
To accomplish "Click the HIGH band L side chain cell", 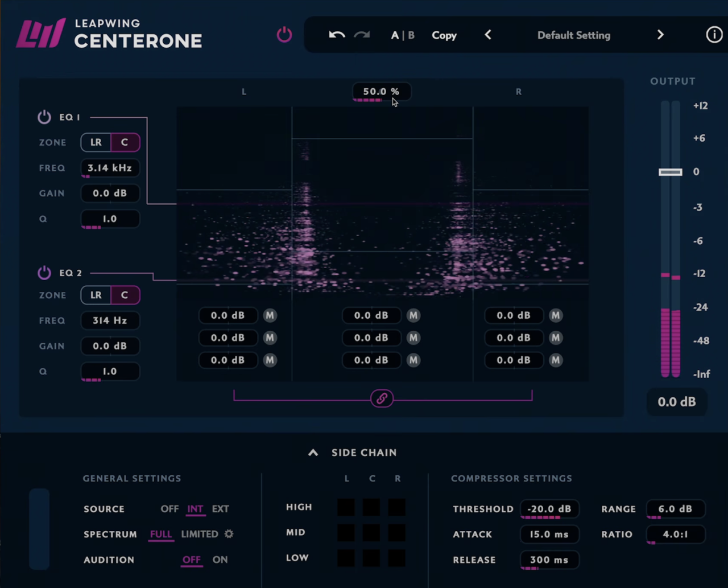I will pos(346,507).
